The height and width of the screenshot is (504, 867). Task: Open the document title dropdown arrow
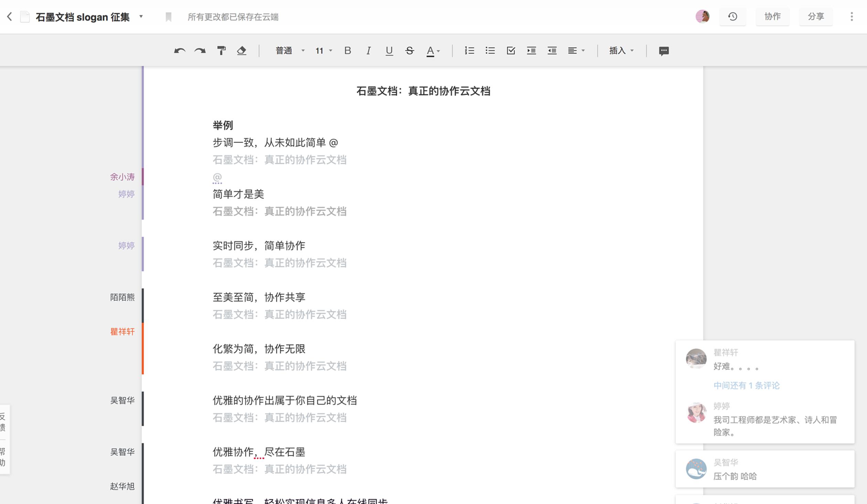(141, 17)
